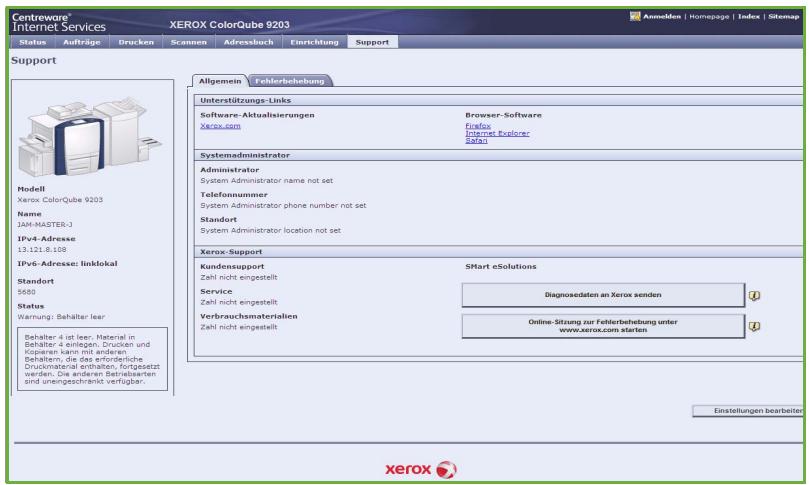809x485 pixels.
Task: Click the Centreware Internet Services logo
Action: tap(59, 22)
